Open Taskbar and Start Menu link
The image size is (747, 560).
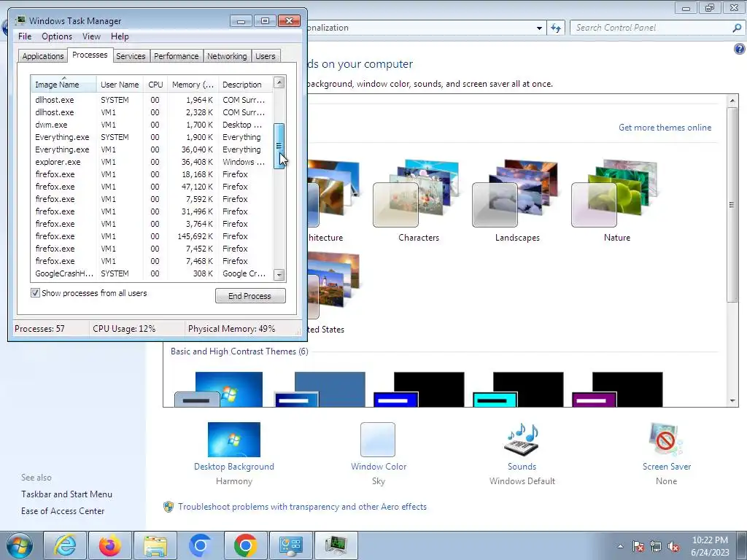click(66, 494)
